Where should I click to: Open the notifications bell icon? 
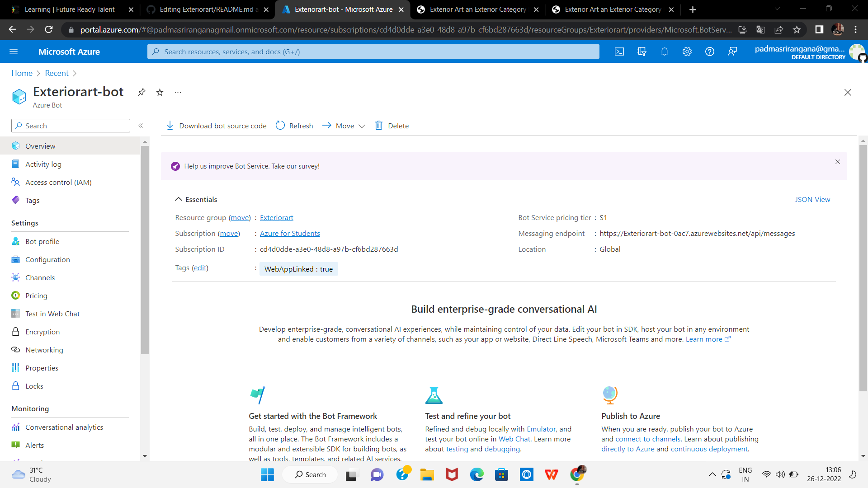coord(664,52)
